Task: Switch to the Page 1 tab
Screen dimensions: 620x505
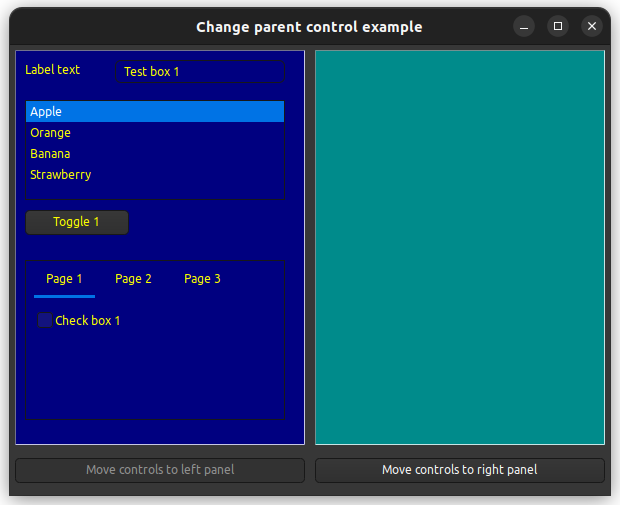Action: point(64,279)
